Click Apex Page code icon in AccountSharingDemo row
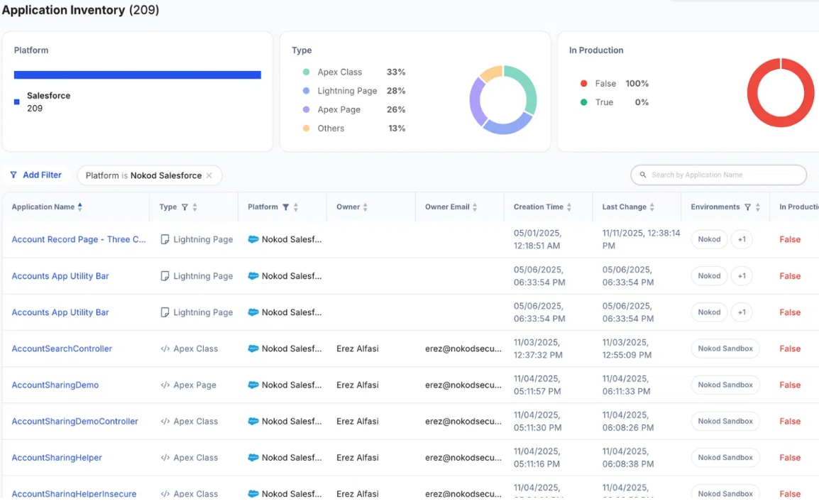Viewport: 819px width, 504px height. click(165, 385)
